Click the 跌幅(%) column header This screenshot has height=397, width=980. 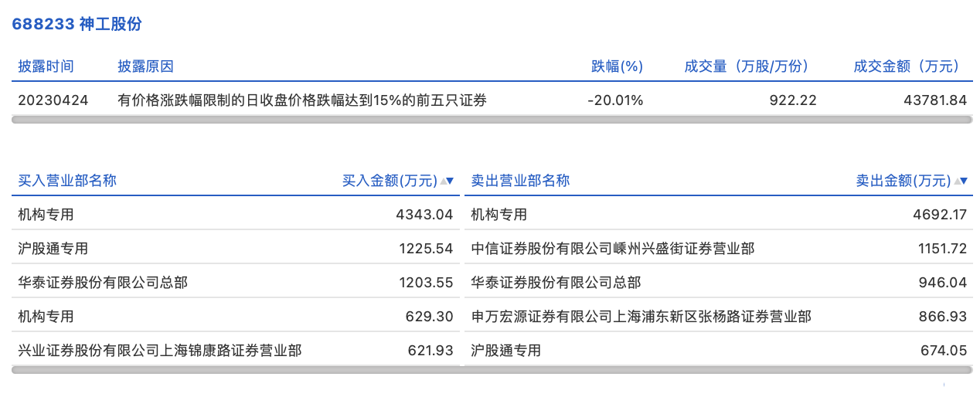click(x=618, y=66)
